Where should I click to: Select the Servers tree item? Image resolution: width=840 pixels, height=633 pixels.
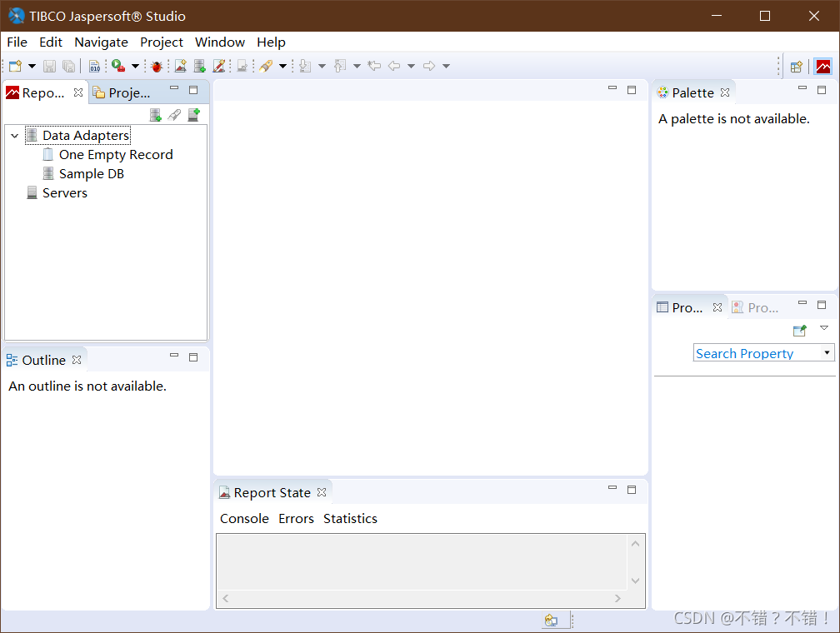(65, 192)
